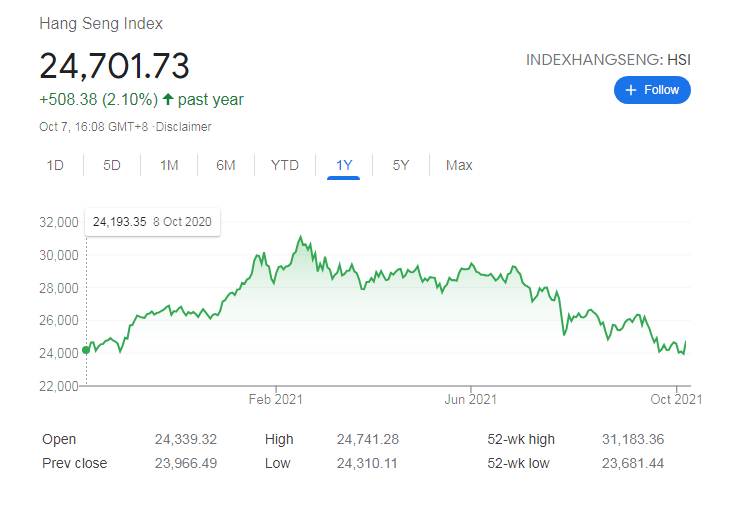Switch to the 1M range tab
This screenshot has width=742, height=508.
[169, 165]
